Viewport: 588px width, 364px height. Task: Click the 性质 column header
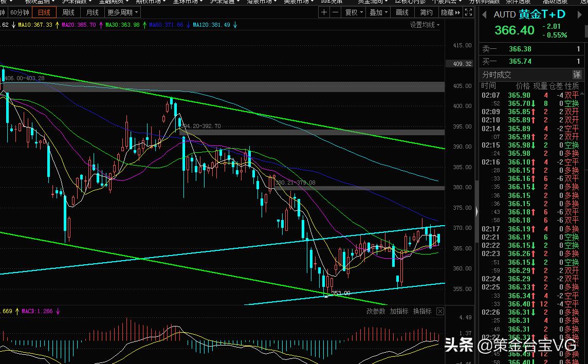(572, 86)
